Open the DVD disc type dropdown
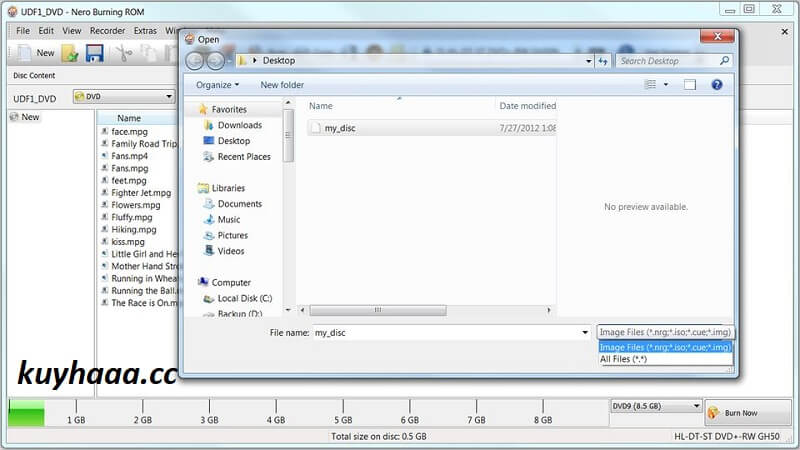This screenshot has width=800, height=450. 123,96
